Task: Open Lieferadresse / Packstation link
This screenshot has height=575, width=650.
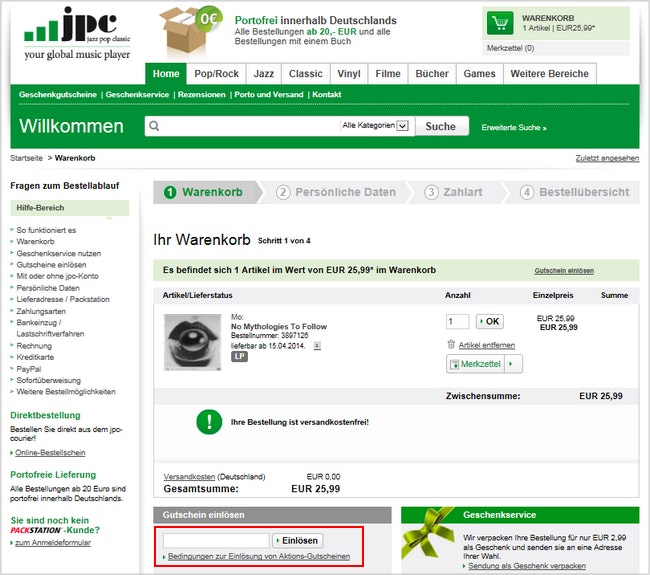Action: point(63,299)
